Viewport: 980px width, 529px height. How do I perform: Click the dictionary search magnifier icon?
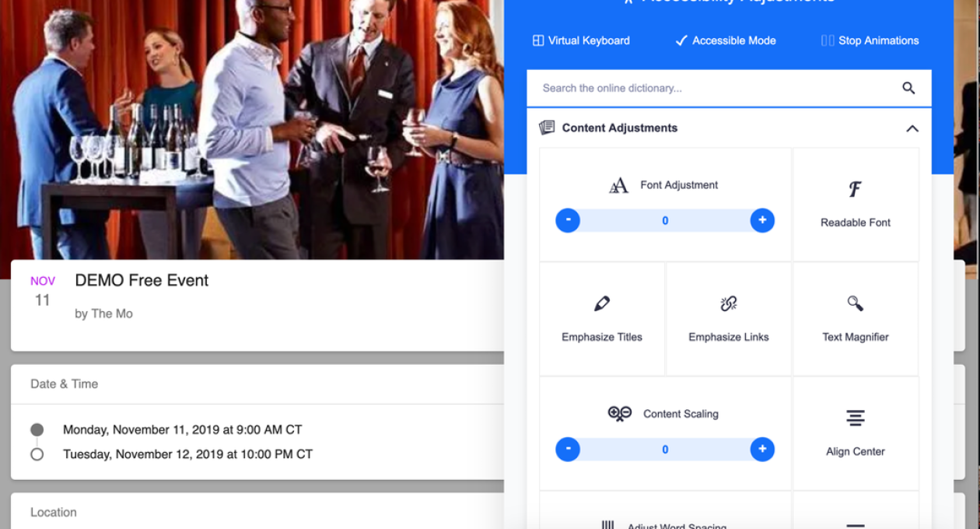click(x=908, y=88)
